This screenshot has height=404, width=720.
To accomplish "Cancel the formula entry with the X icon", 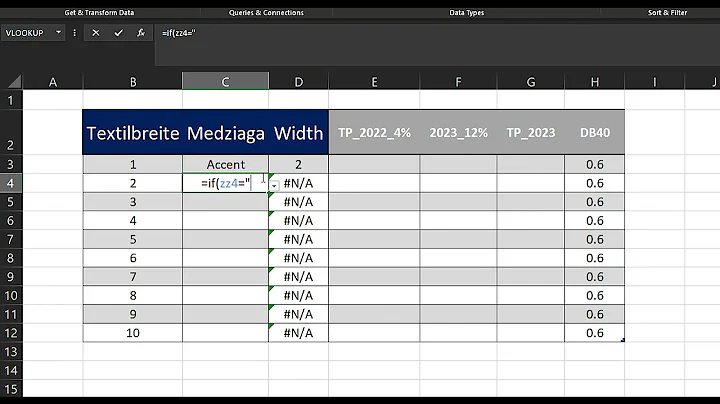I will click(96, 33).
